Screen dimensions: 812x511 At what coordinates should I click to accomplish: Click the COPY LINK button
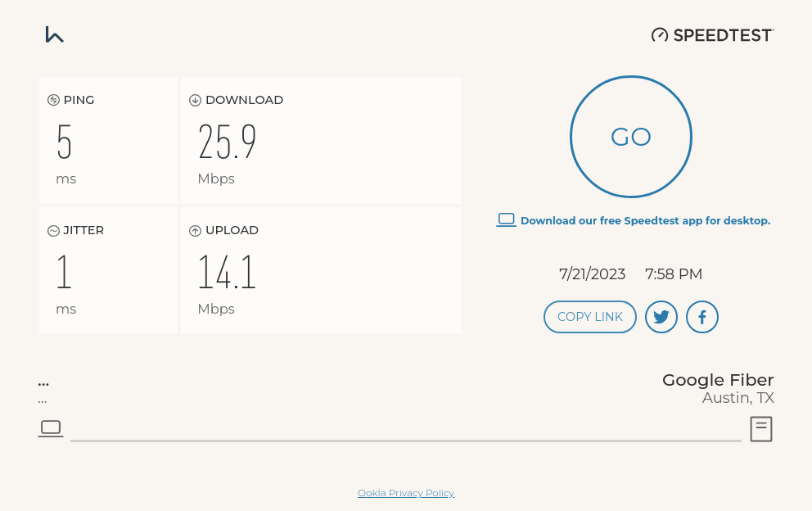click(589, 317)
